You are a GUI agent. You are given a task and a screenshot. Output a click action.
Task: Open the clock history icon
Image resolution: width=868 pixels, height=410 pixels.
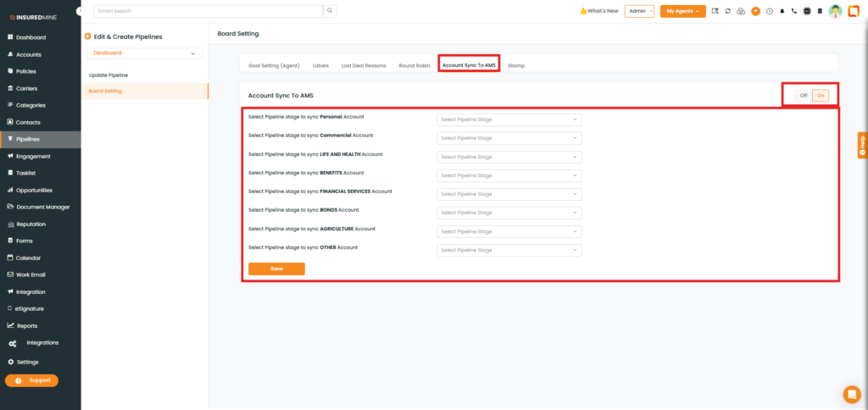769,11
